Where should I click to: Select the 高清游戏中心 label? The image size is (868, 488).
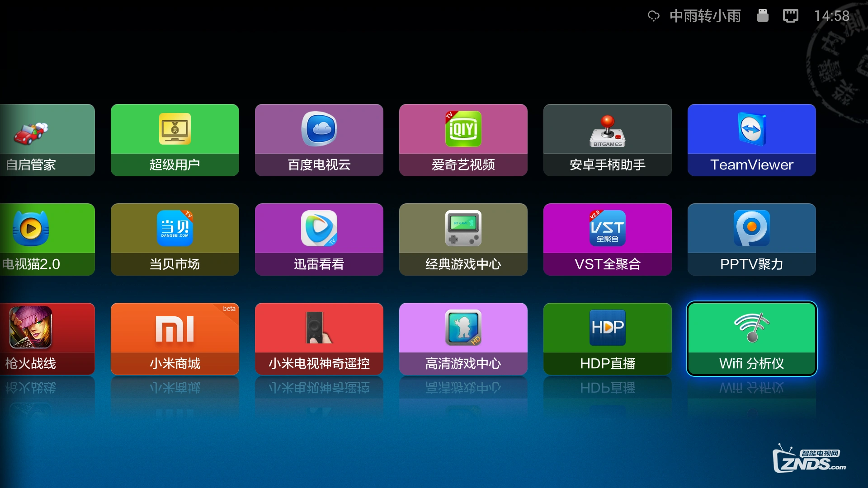(x=463, y=363)
